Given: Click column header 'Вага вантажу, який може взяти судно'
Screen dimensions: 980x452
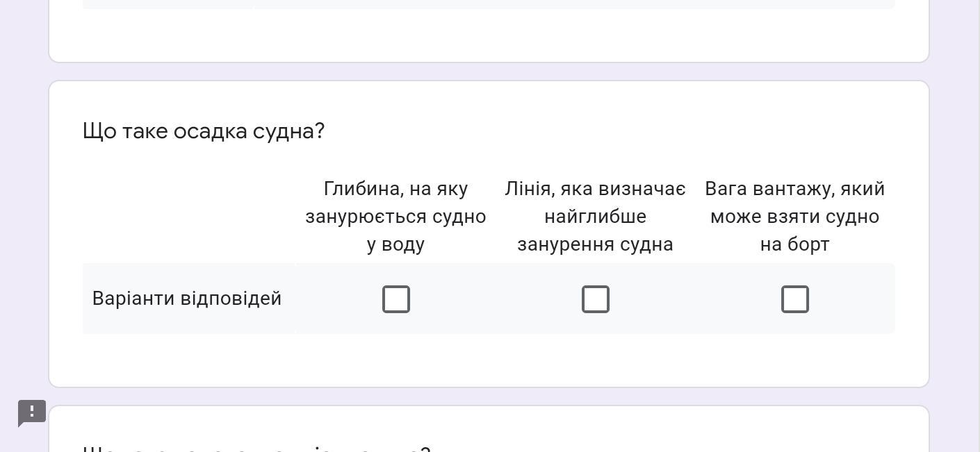Looking at the screenshot, I should pos(795,217).
